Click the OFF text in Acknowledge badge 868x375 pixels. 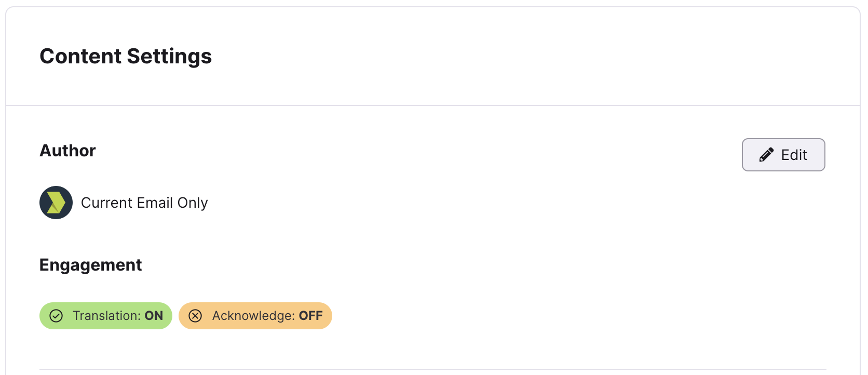point(311,316)
